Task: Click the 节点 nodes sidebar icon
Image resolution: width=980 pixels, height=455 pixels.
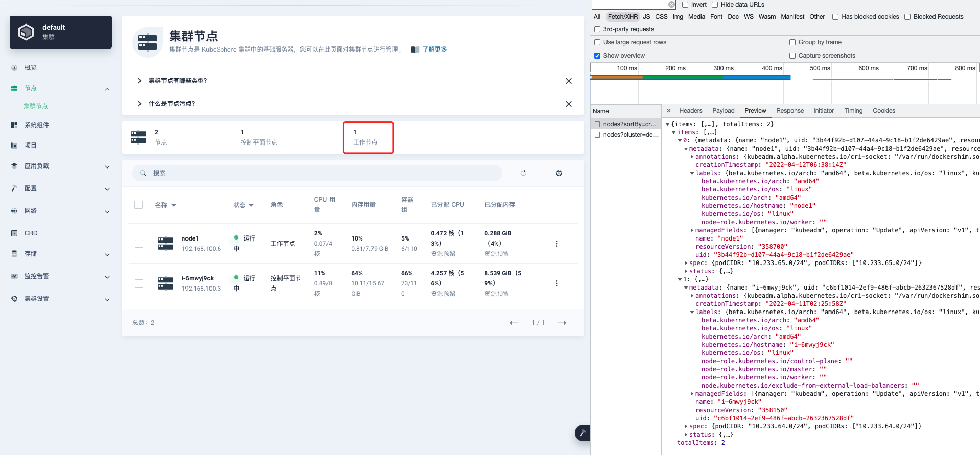Action: point(14,88)
